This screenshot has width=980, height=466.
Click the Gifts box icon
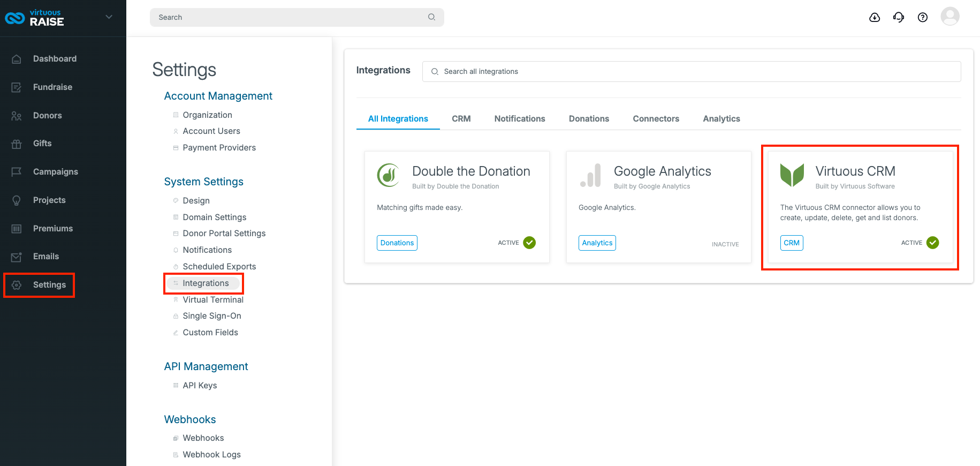tap(17, 144)
